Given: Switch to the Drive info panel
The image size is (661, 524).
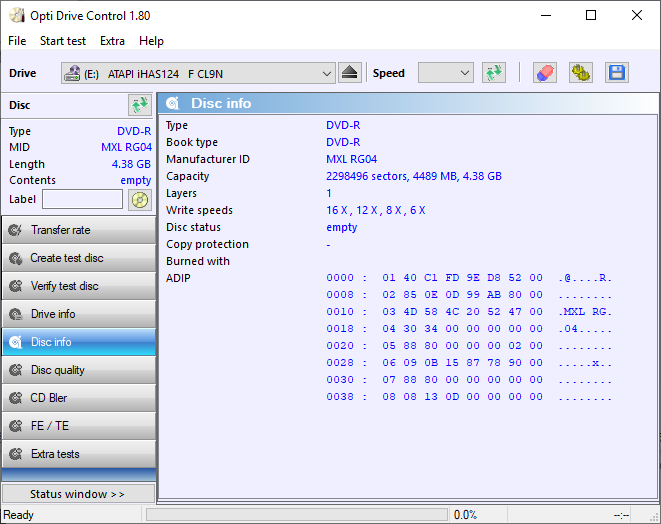Looking at the screenshot, I should (x=78, y=314).
